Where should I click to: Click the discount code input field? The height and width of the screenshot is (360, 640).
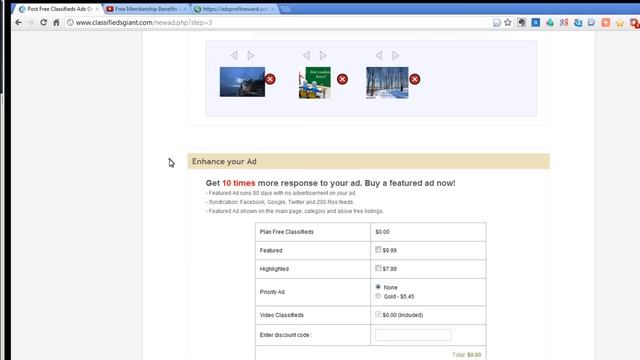tap(413, 335)
